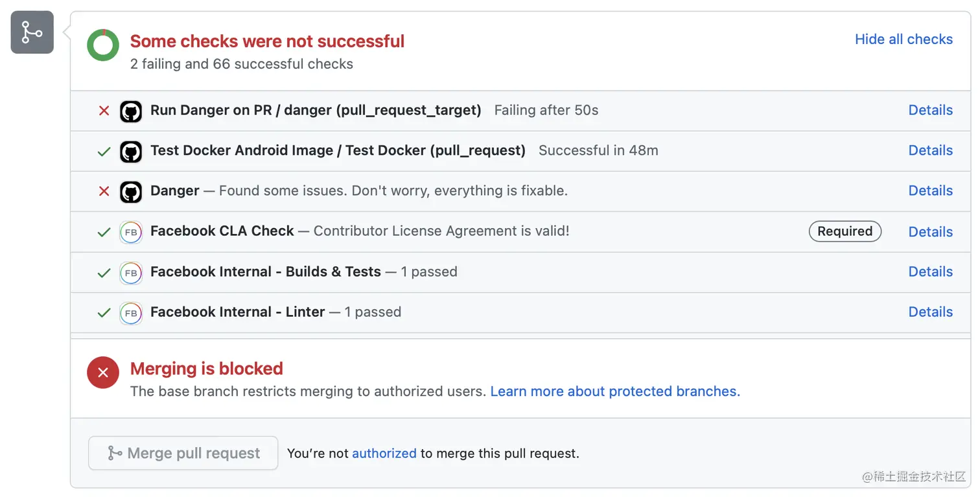Click GitHub avatar beside Run Danger check

pyautogui.click(x=131, y=111)
